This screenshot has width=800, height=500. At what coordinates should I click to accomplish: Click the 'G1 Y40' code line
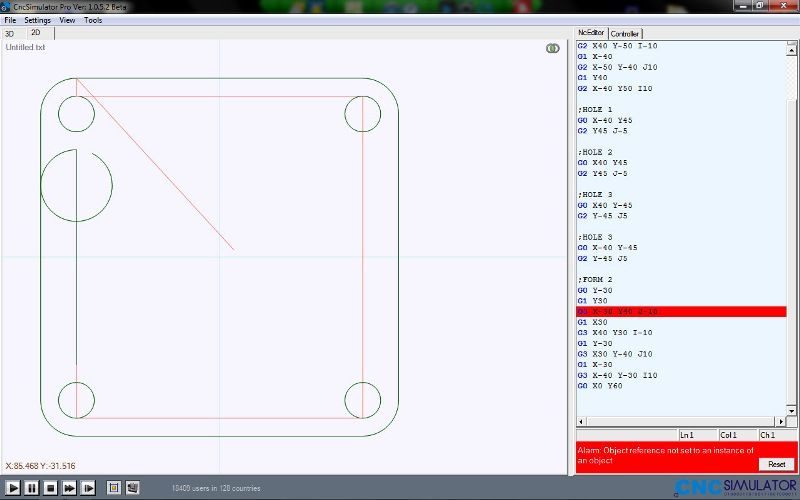pos(592,78)
